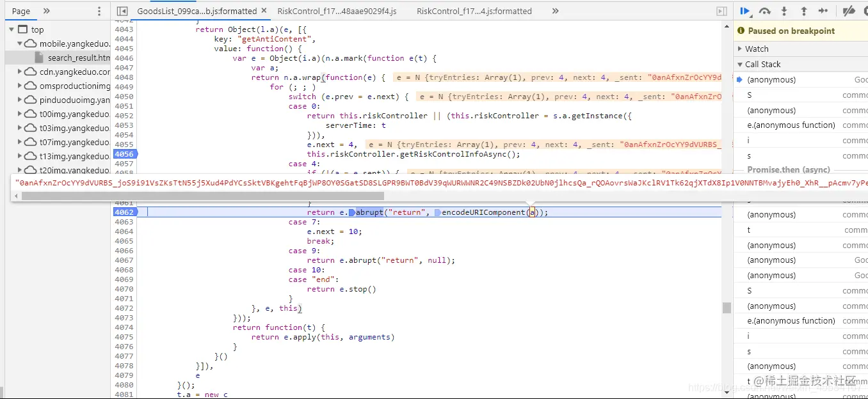Screen dimensions: 868x399
Task: Click inline breakpoint marker before abrupt
Action: click(x=351, y=212)
